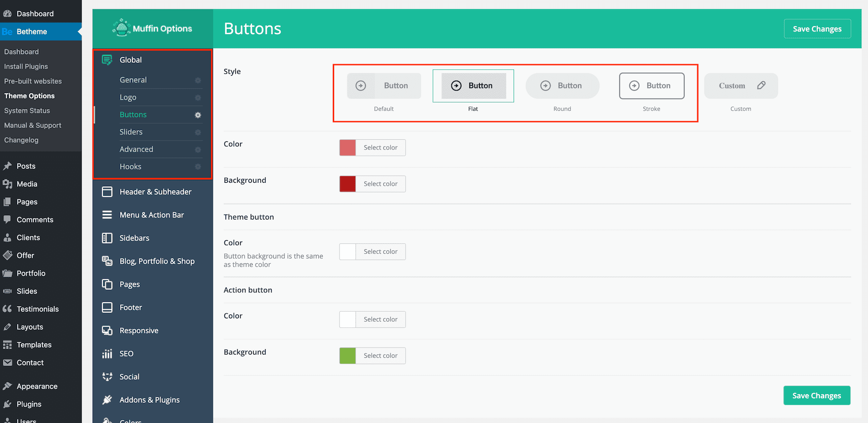Click the Header & Subheader icon
The height and width of the screenshot is (423, 868).
[x=107, y=192]
